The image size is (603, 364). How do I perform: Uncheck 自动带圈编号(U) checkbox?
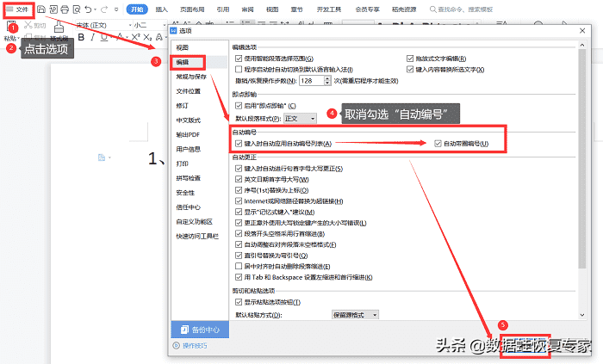click(438, 144)
